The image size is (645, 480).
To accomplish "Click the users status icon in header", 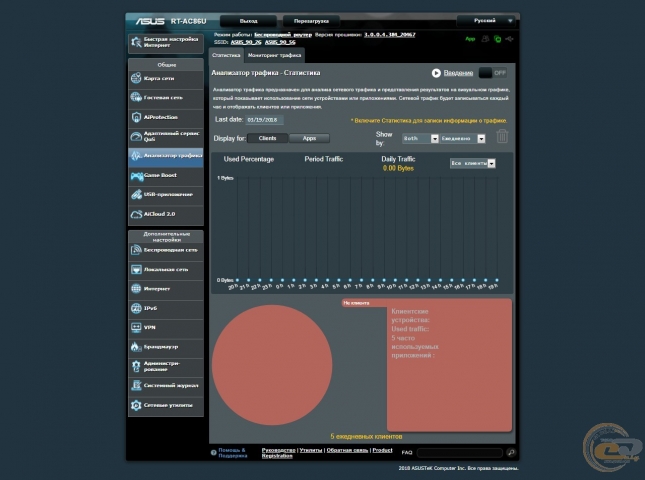I will (x=485, y=39).
